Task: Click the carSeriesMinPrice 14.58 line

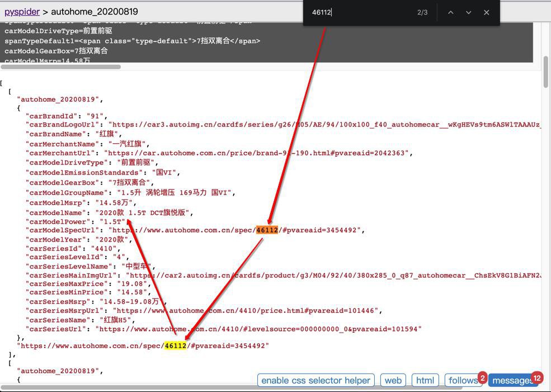Action: [x=88, y=292]
